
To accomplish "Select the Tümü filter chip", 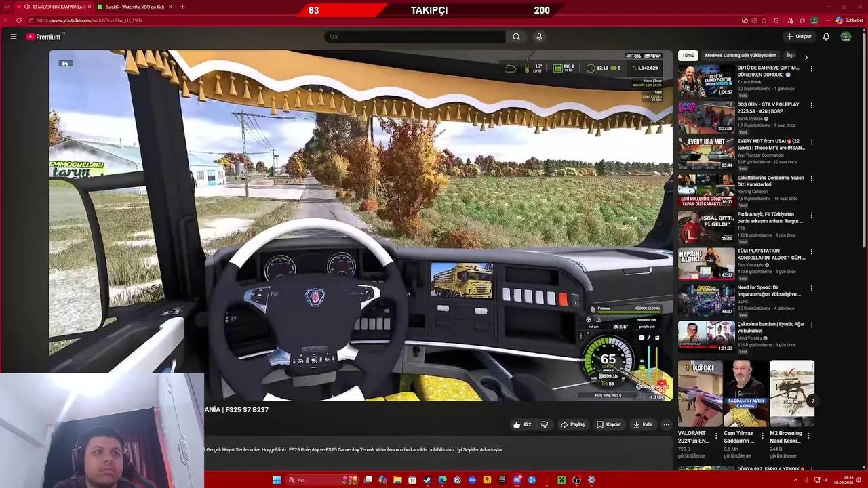I will pyautogui.click(x=688, y=56).
